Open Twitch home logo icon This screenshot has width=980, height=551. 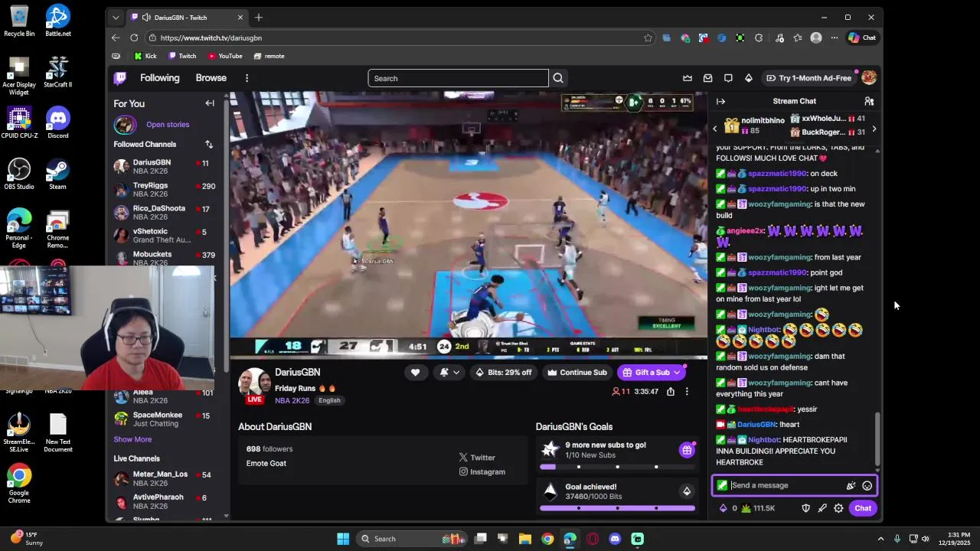click(120, 78)
